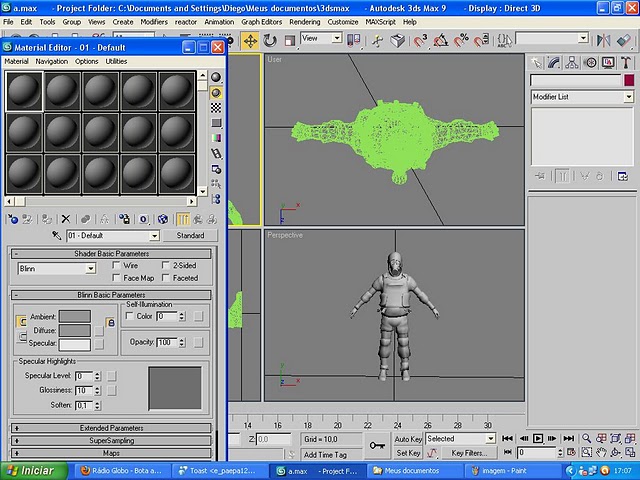Viewport: 640px width, 480px height.
Task: Click the Iniciar start button
Action: (x=33, y=471)
